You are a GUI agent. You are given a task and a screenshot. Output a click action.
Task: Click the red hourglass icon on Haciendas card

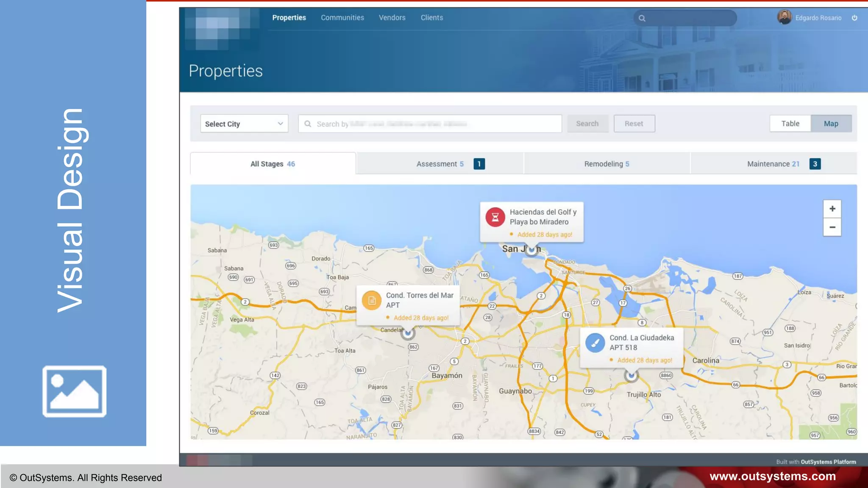495,217
